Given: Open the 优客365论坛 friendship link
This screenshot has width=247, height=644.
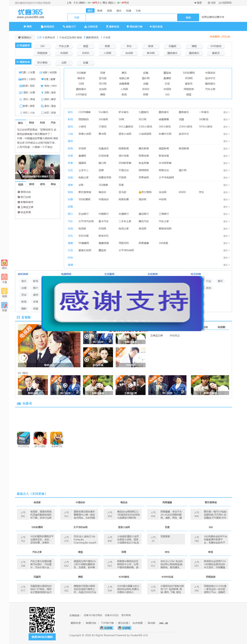Looking at the screenshot, I should click(112, 615).
